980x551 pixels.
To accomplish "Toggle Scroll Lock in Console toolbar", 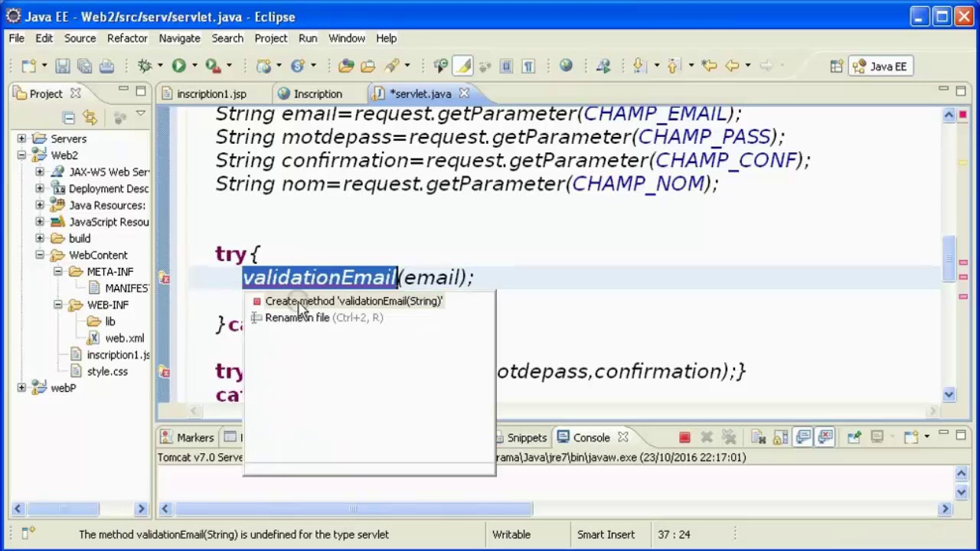I will [780, 438].
